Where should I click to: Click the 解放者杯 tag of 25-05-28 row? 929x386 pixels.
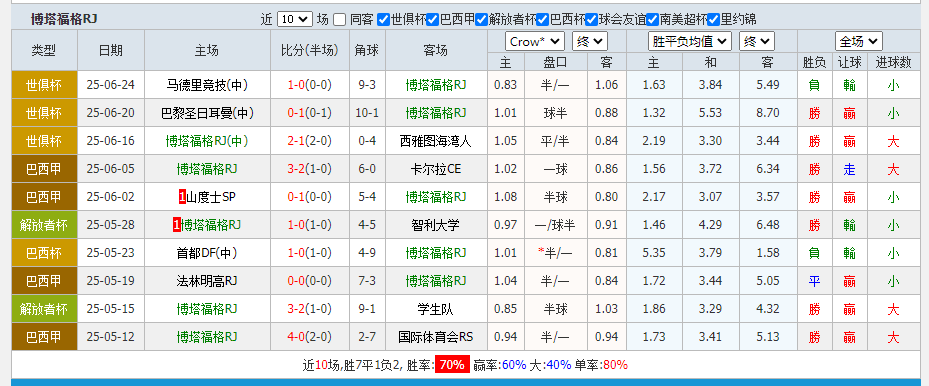tap(44, 226)
